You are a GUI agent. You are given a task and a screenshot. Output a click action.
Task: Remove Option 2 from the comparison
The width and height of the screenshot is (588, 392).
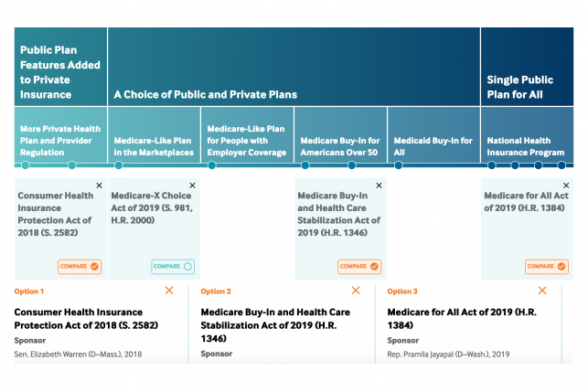coord(356,291)
